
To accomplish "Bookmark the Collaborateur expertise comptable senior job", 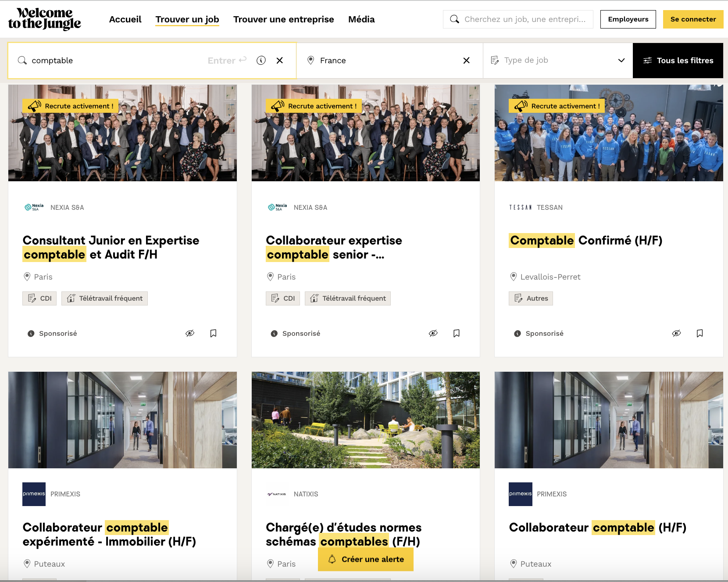I will 456,334.
